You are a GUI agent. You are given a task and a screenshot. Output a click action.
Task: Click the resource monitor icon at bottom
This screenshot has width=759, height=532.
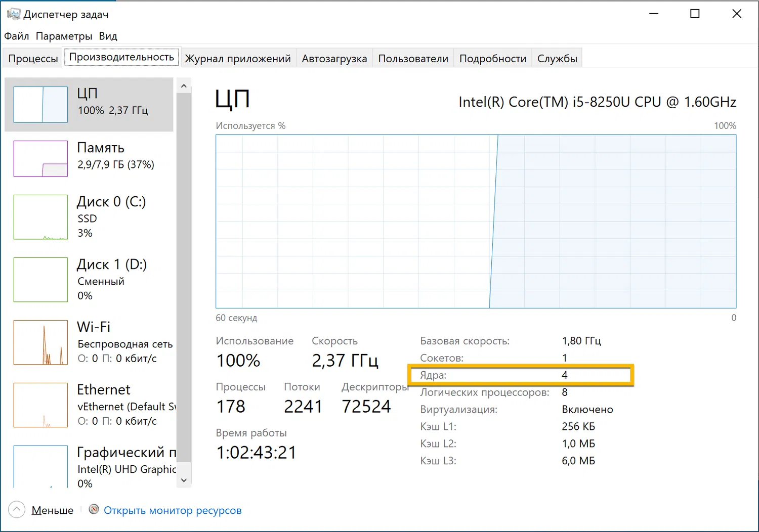(x=94, y=509)
